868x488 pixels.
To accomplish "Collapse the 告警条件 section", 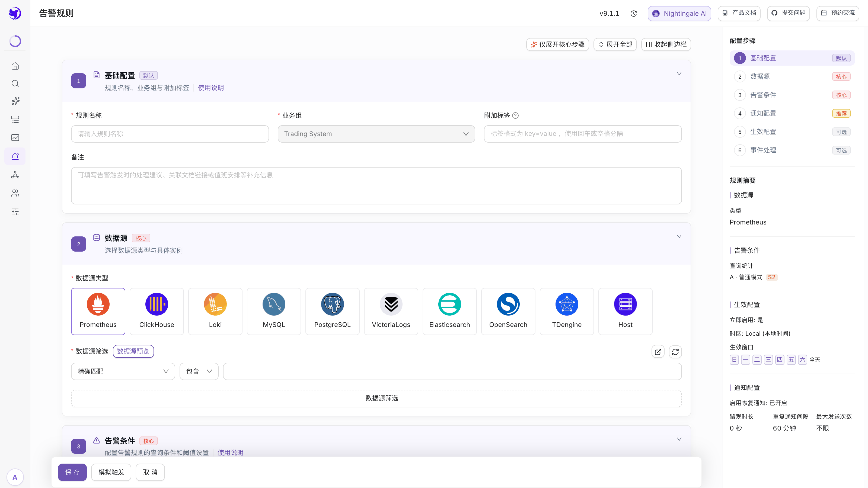I will [x=679, y=439].
